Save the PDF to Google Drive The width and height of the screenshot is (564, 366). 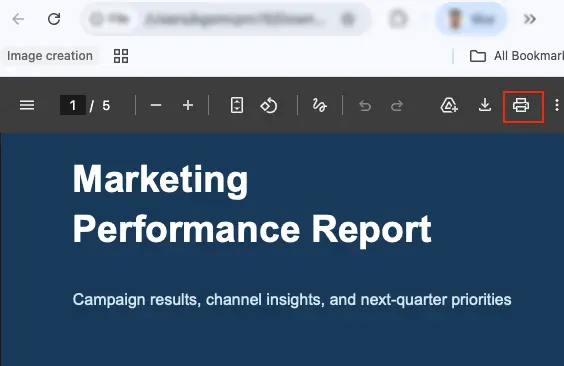coord(449,105)
